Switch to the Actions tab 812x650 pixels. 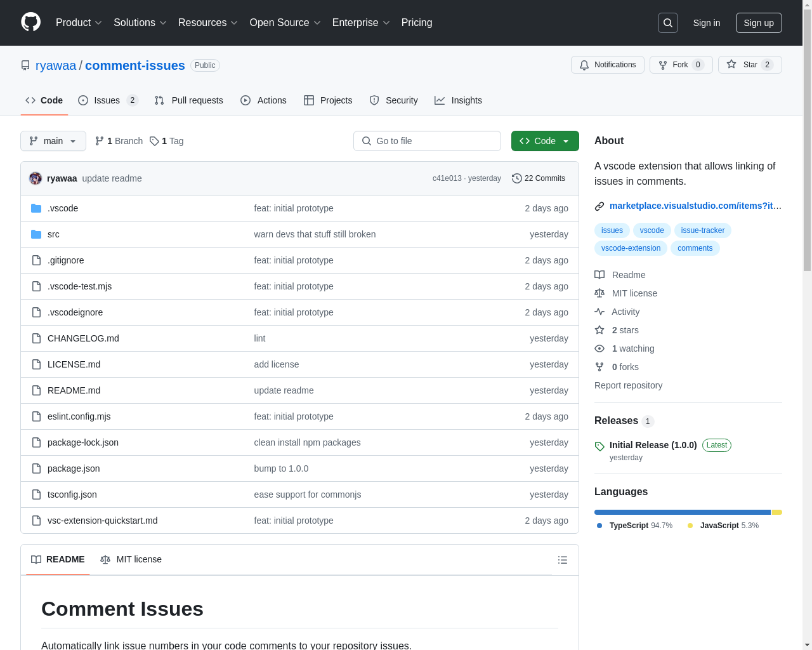263,100
